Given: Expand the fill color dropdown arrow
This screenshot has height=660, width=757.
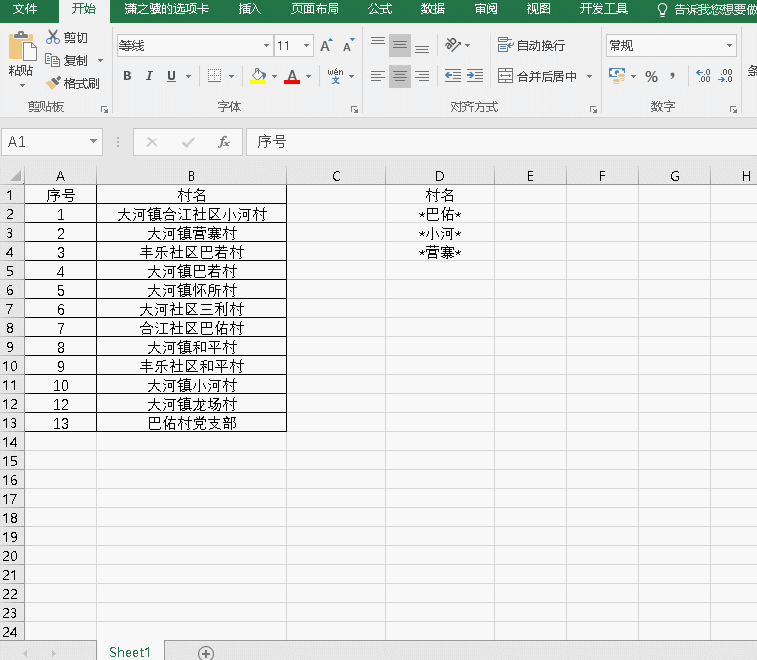Looking at the screenshot, I should point(275,76).
